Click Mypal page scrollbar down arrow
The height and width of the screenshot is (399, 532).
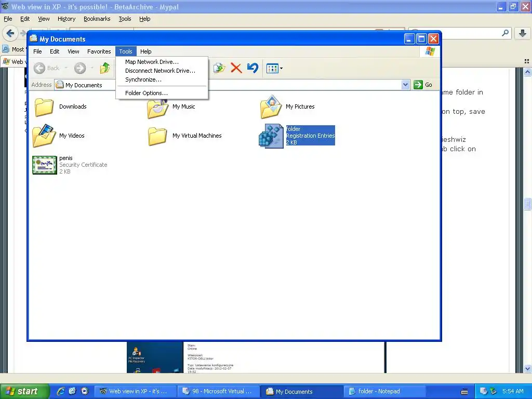click(527, 369)
